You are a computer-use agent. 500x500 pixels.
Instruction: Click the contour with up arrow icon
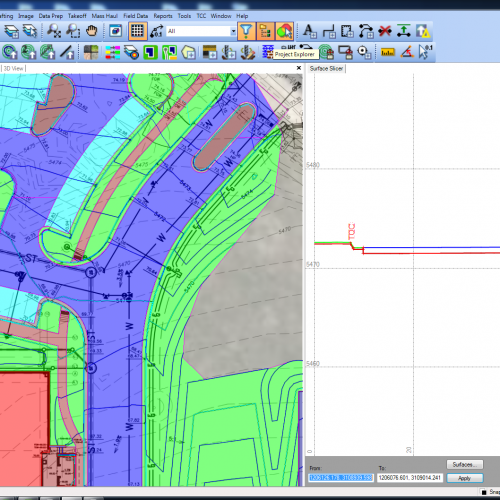coord(10,52)
